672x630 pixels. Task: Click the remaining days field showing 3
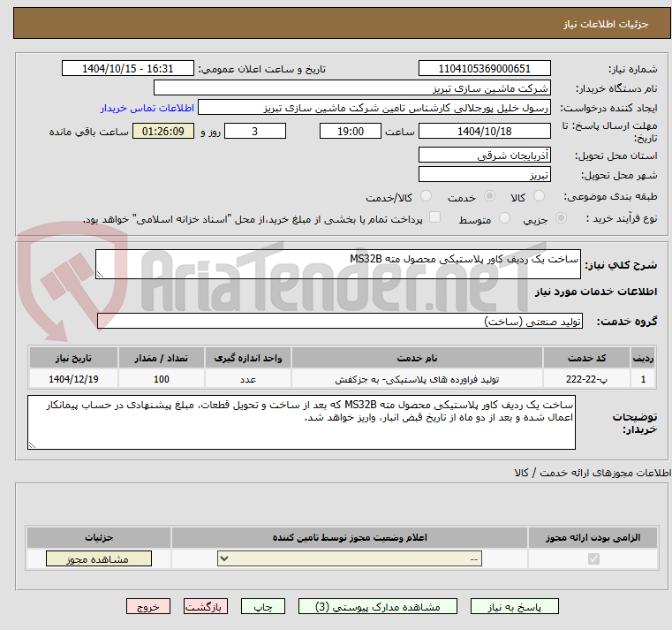(x=255, y=131)
